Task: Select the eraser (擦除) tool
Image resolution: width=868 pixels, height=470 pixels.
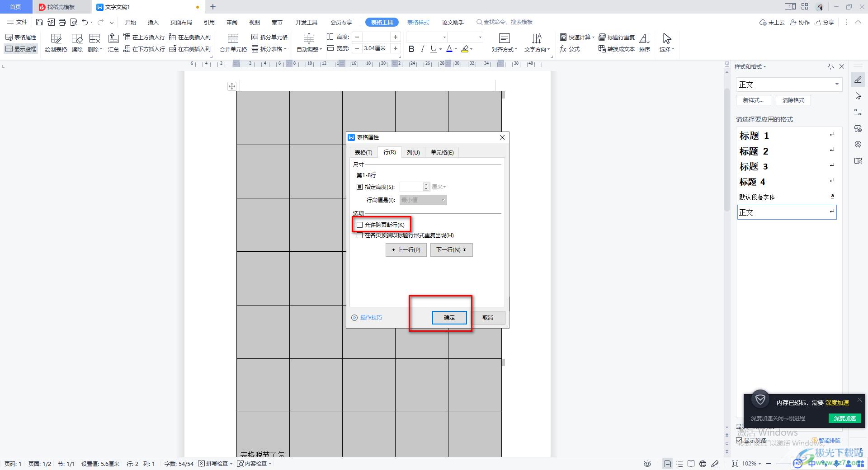Action: (x=77, y=43)
